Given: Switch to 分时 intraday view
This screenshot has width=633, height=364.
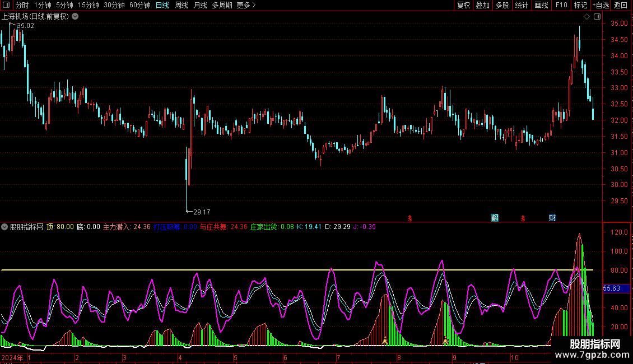Looking at the screenshot, I should tap(22, 5).
